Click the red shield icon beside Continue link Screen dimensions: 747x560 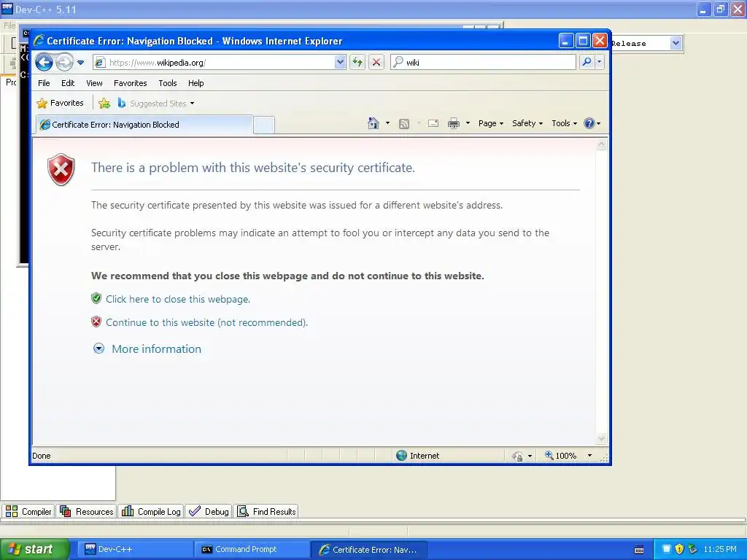pyautogui.click(x=96, y=322)
